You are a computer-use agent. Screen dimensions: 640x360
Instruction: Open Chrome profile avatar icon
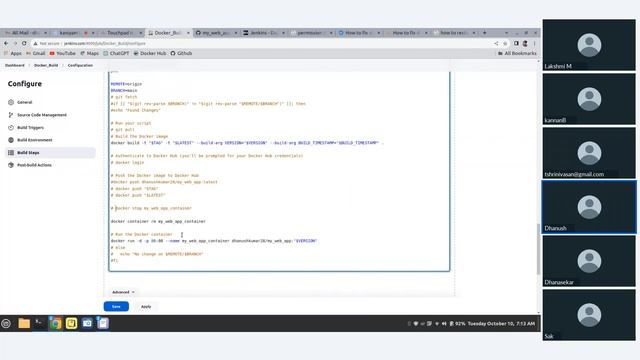coord(525,43)
